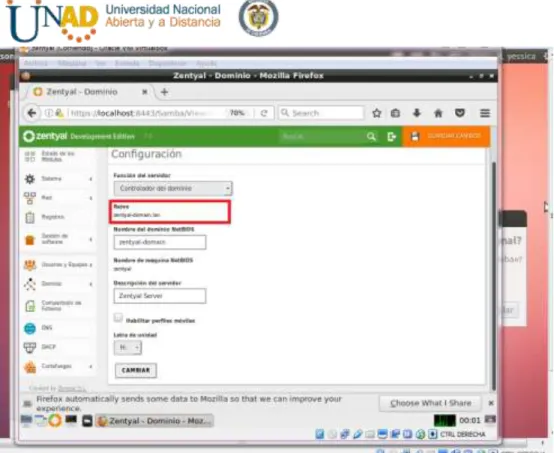
Task: Open VirtualBox Dispositivos menu
Action: tap(167, 63)
